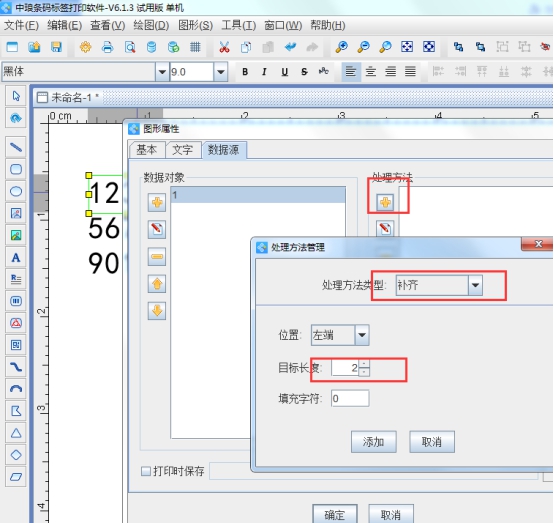This screenshot has height=523, width=554.
Task: Increase 目标长度 with the spinner arrow
Action: point(364,364)
